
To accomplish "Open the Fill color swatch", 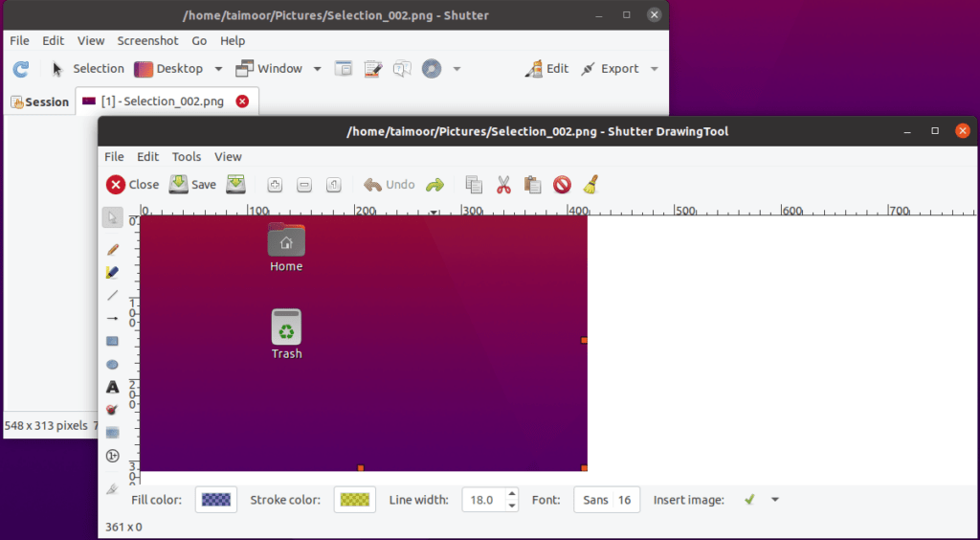I will pyautogui.click(x=216, y=500).
